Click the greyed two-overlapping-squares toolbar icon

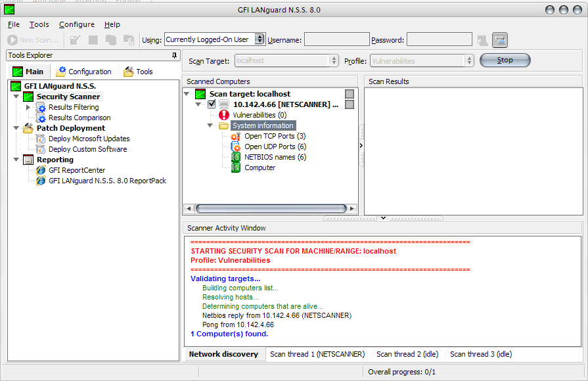click(110, 40)
